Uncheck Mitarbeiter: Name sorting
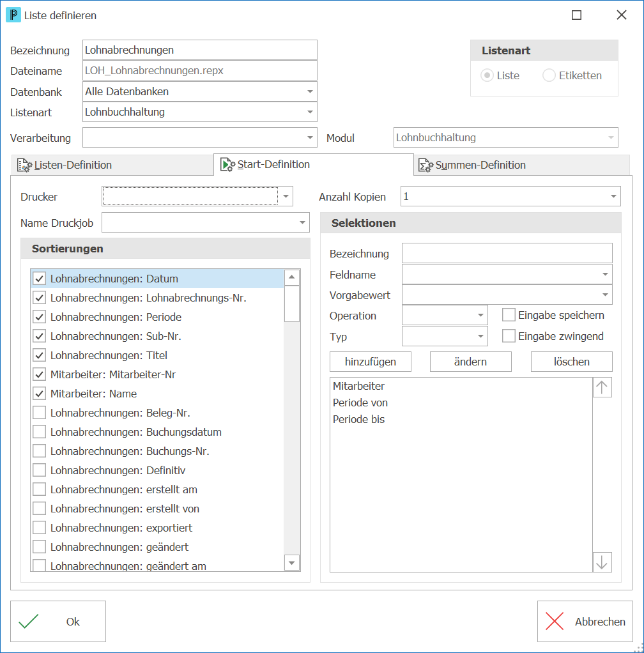Screen dimensions: 644x653 [x=40, y=394]
